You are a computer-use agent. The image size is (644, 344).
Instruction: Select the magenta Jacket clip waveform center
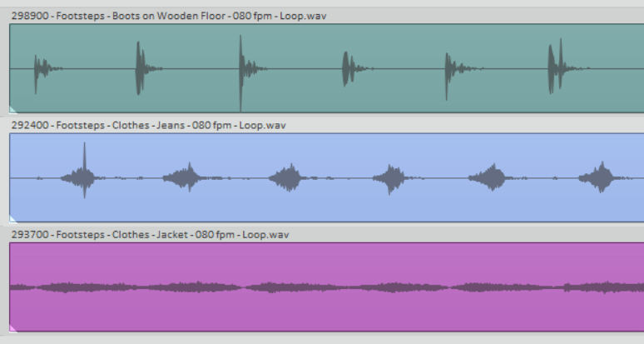click(x=326, y=287)
